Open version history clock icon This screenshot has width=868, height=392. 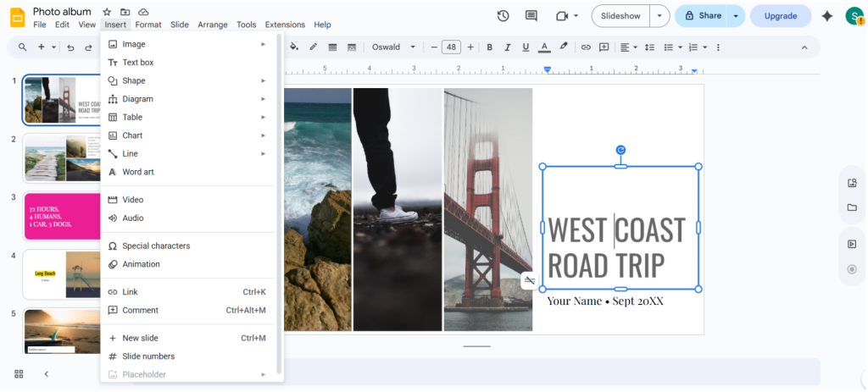coord(503,16)
